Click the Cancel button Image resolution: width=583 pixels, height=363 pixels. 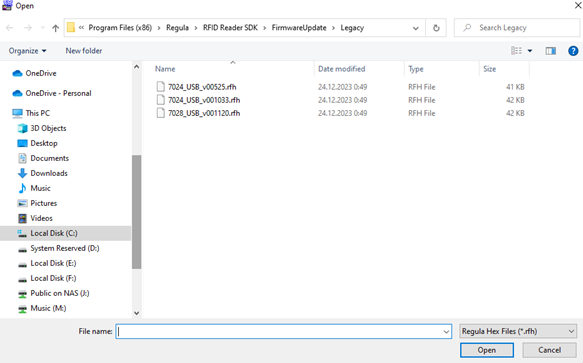click(549, 350)
